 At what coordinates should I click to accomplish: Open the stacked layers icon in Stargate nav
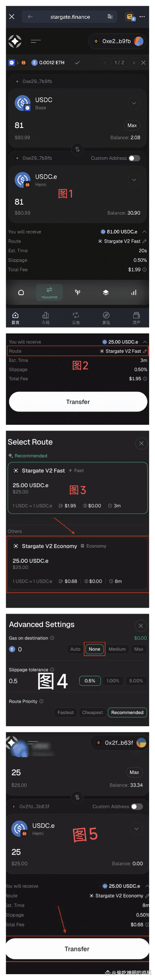106,292
